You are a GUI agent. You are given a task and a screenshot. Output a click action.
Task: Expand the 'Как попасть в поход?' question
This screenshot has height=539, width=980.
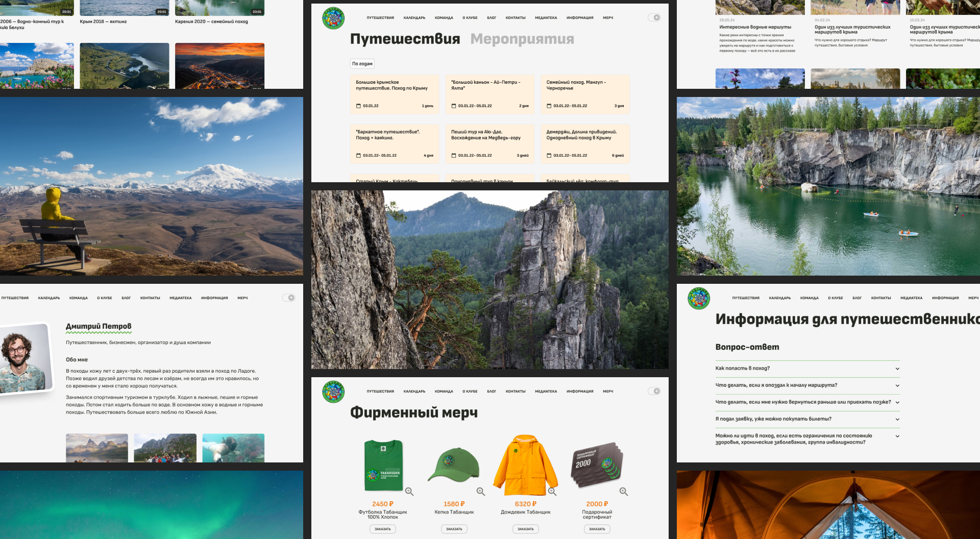point(897,369)
